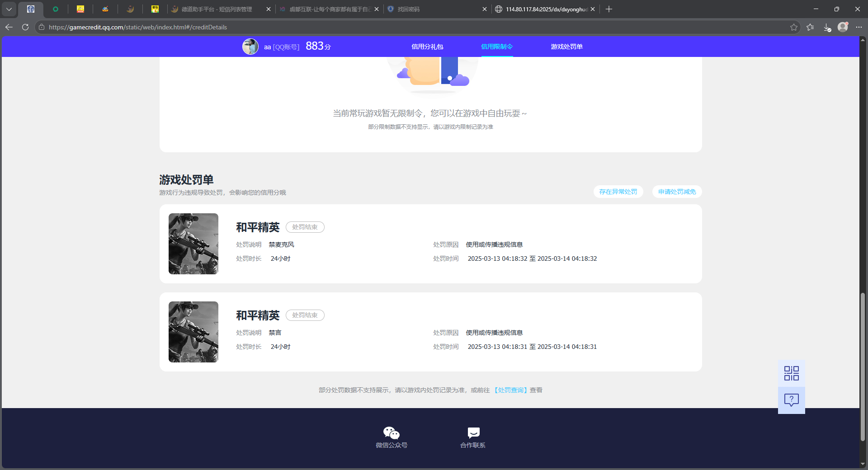
Task: Click the avatar beside the aa QQ account
Action: pyautogui.click(x=250, y=46)
